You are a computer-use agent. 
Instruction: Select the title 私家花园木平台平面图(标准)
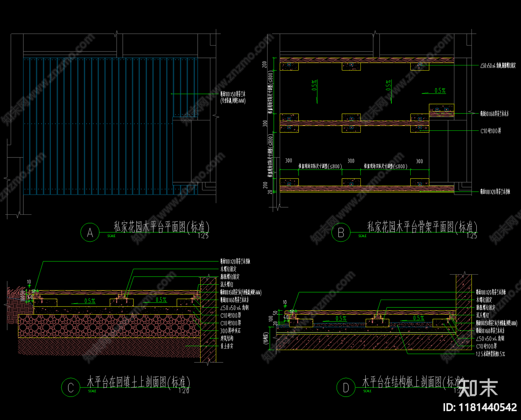click(162, 227)
